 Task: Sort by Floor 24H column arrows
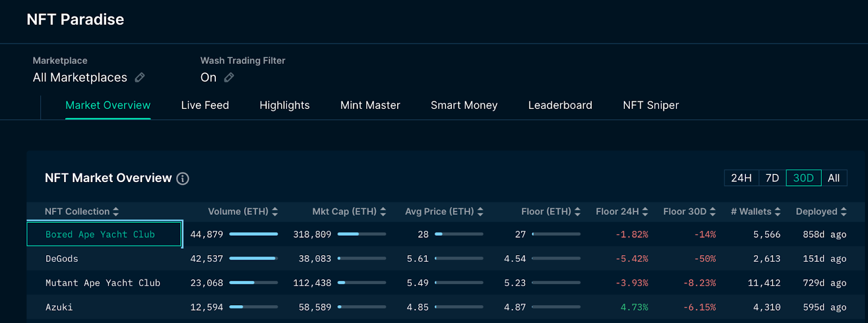645,211
